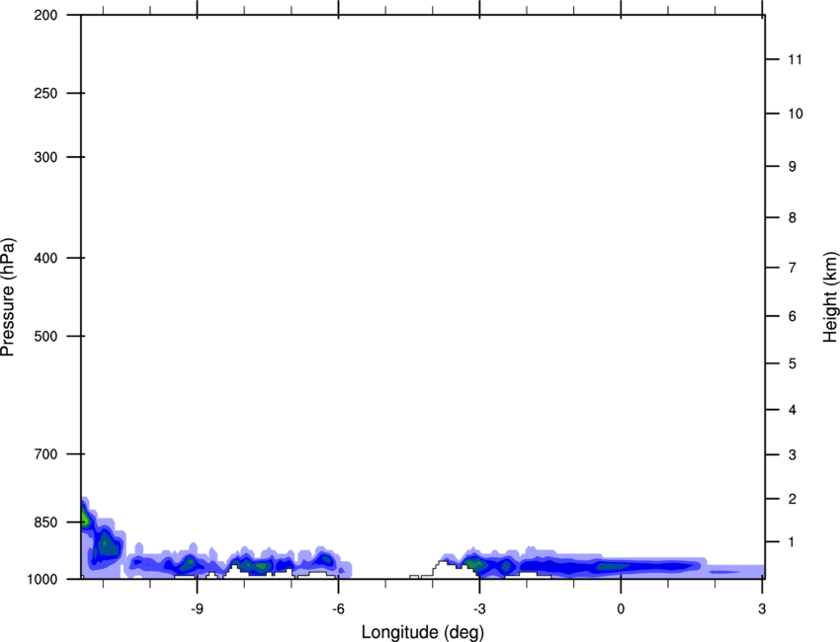Image resolution: width=840 pixels, height=642 pixels.
Task: Click the 8 km height label
Action: [x=793, y=217]
